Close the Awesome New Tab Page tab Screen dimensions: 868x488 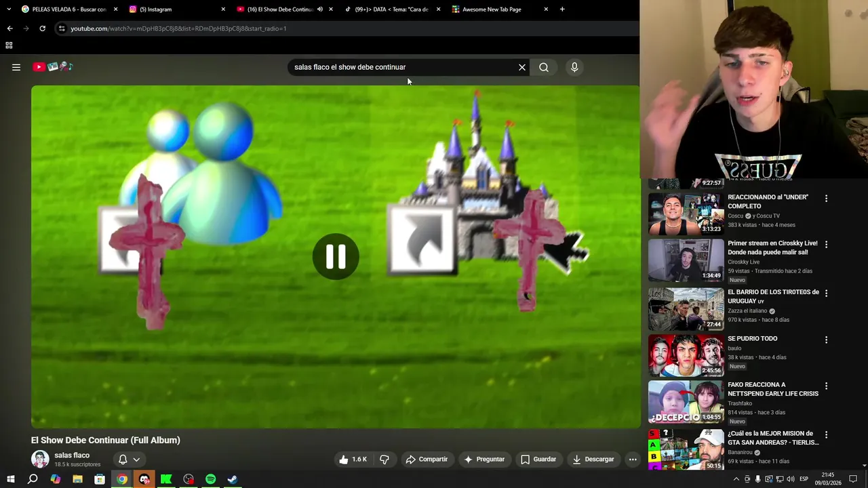[x=546, y=9]
